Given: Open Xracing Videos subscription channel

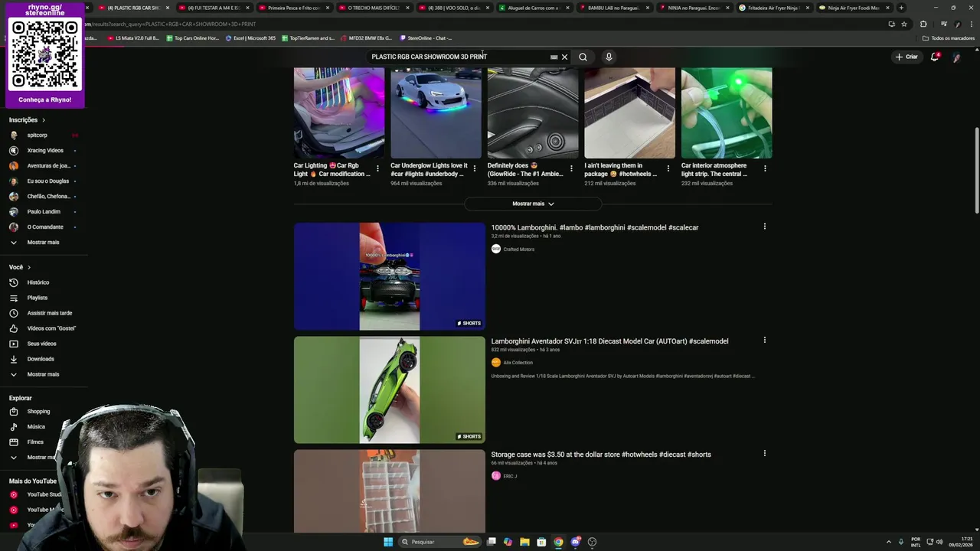Looking at the screenshot, I should (x=44, y=150).
